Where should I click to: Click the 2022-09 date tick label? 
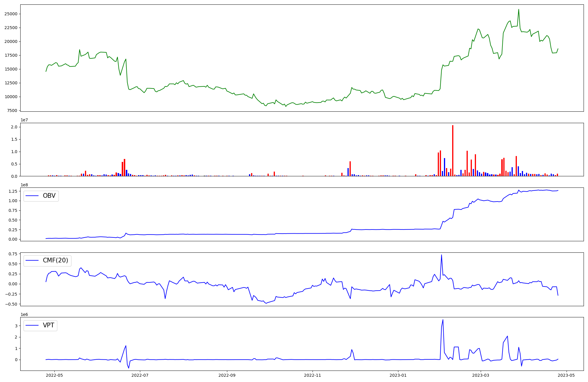[x=227, y=375]
